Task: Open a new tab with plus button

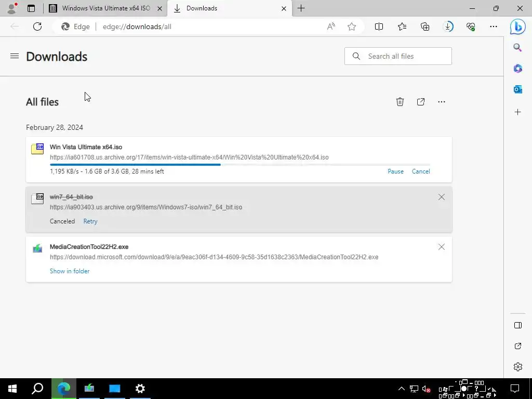Action: [x=301, y=8]
